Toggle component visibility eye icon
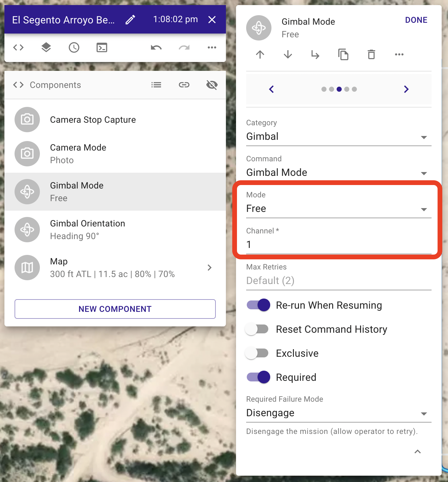 point(212,85)
